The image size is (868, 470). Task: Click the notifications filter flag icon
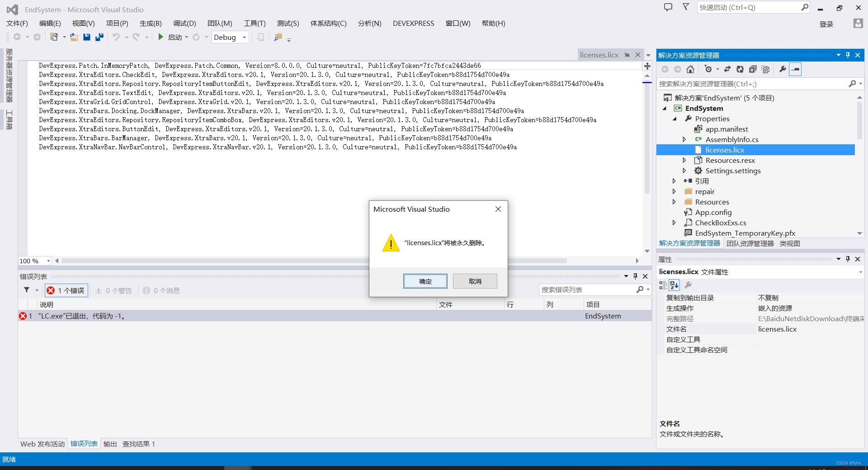click(686, 7)
